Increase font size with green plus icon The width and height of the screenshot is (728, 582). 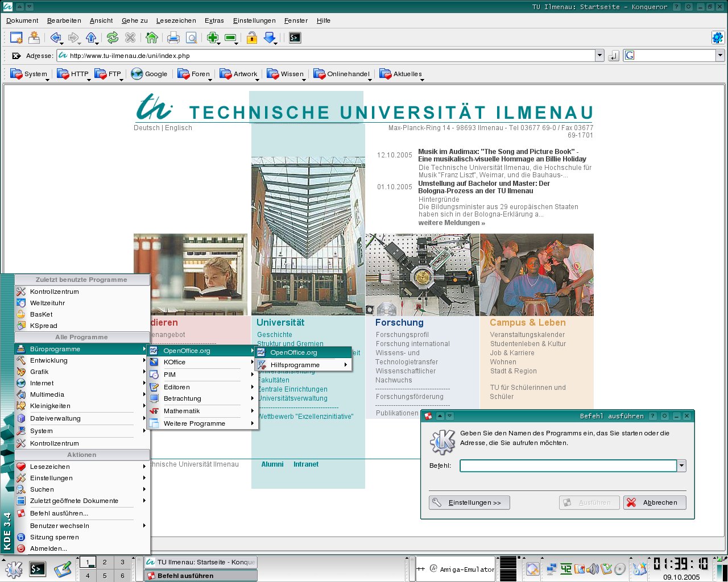point(213,38)
